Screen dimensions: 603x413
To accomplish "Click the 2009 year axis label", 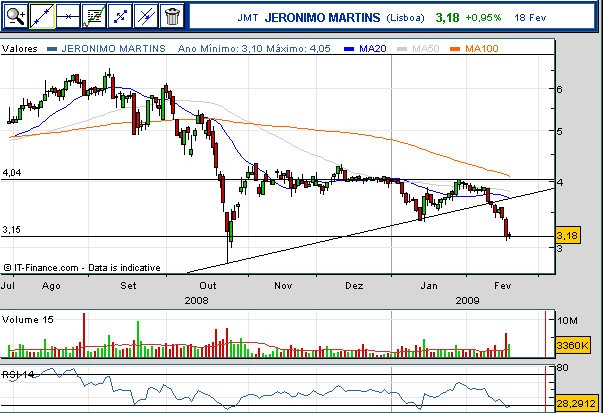I will click(x=467, y=300).
